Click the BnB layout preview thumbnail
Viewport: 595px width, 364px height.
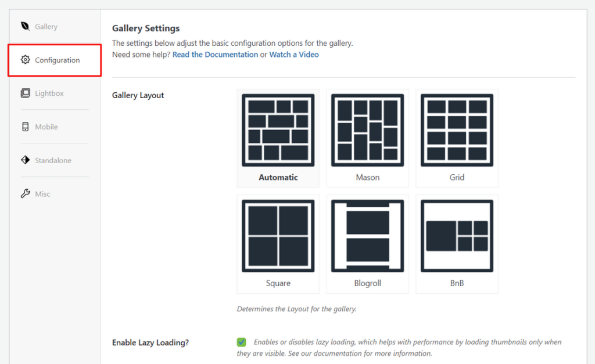pos(457,237)
